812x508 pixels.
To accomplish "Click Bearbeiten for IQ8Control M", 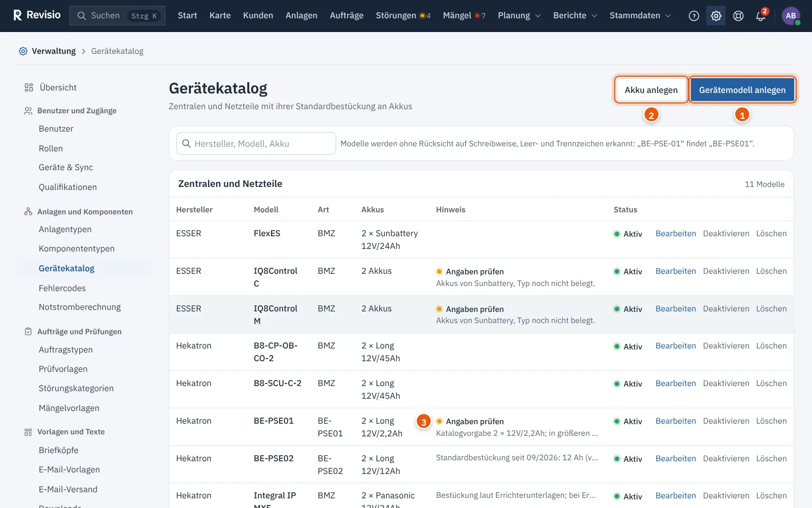I will [675, 309].
